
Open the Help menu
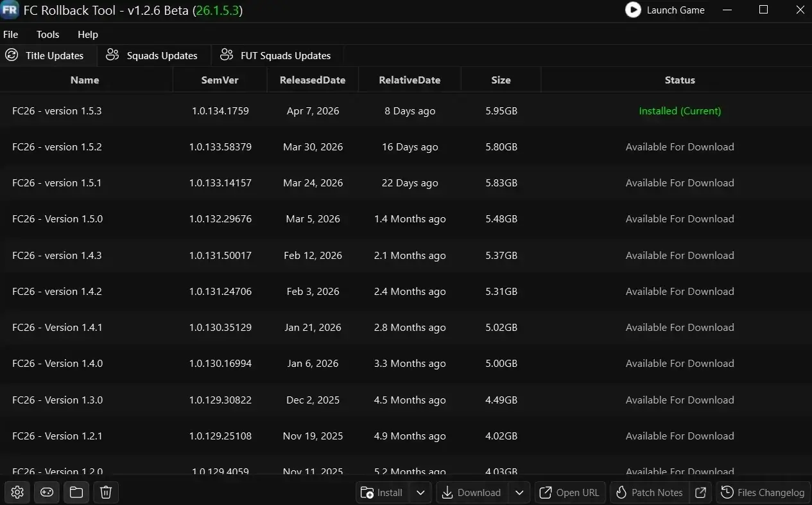tap(87, 34)
